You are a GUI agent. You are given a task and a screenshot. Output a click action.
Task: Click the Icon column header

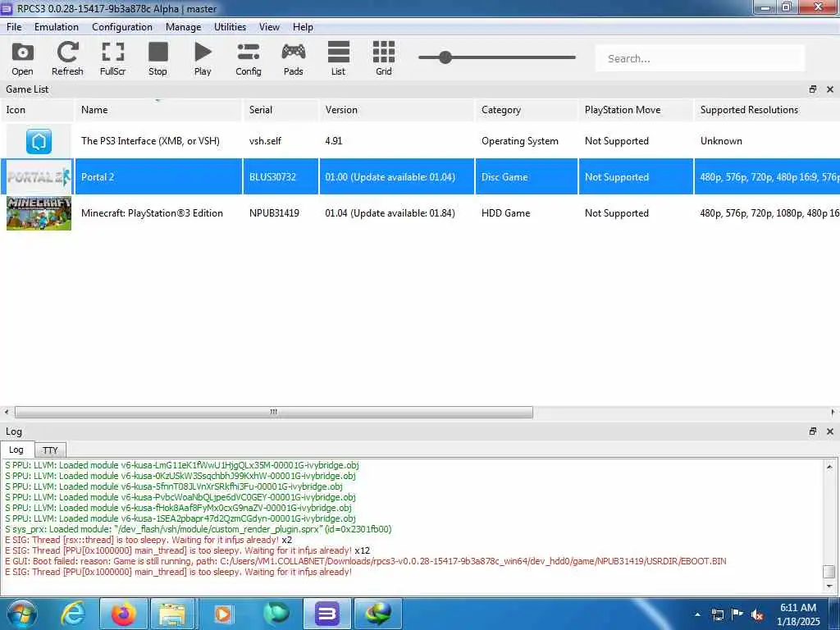point(37,110)
